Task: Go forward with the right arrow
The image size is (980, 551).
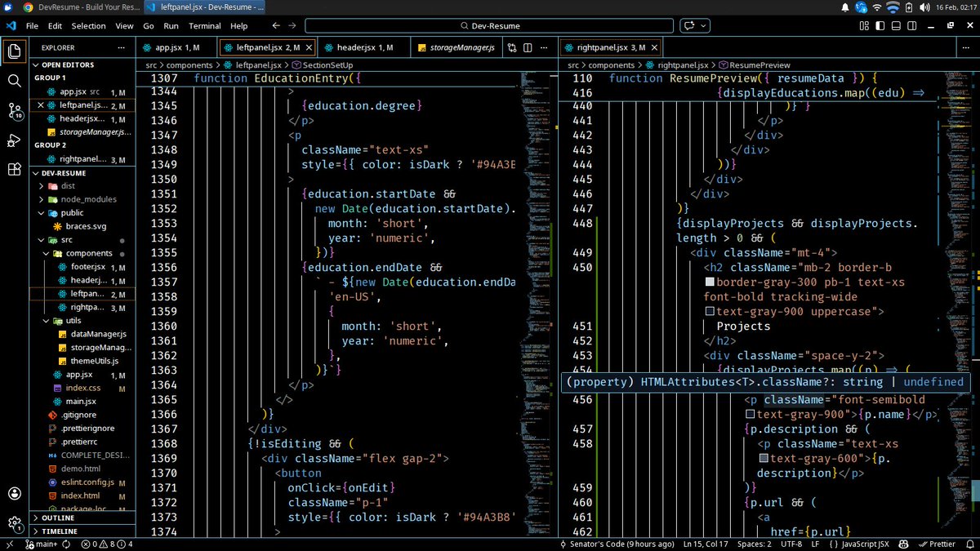Action: [x=293, y=25]
